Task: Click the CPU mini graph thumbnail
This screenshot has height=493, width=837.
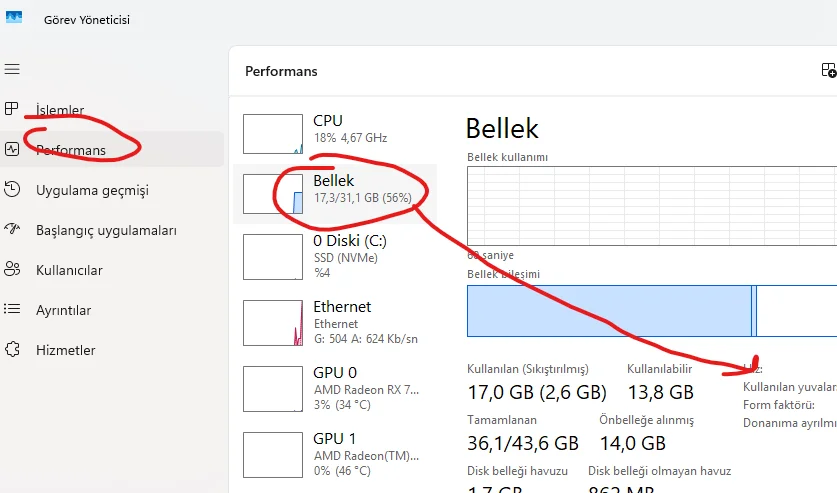Action: (273, 134)
